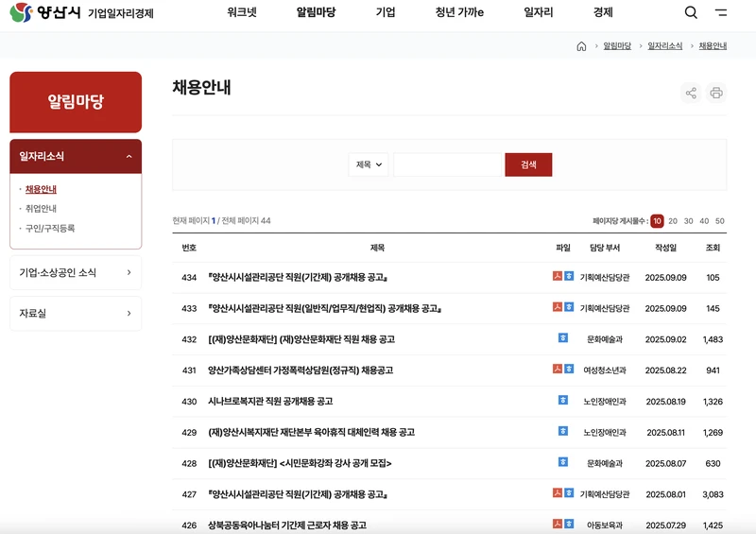Click the Yangsan city logo
This screenshot has width=756, height=534.
point(44,12)
